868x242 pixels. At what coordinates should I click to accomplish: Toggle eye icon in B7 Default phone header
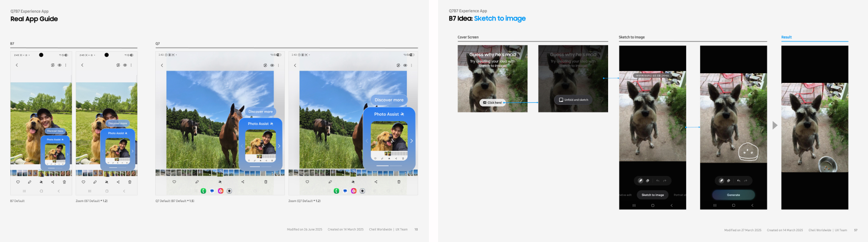click(x=60, y=65)
